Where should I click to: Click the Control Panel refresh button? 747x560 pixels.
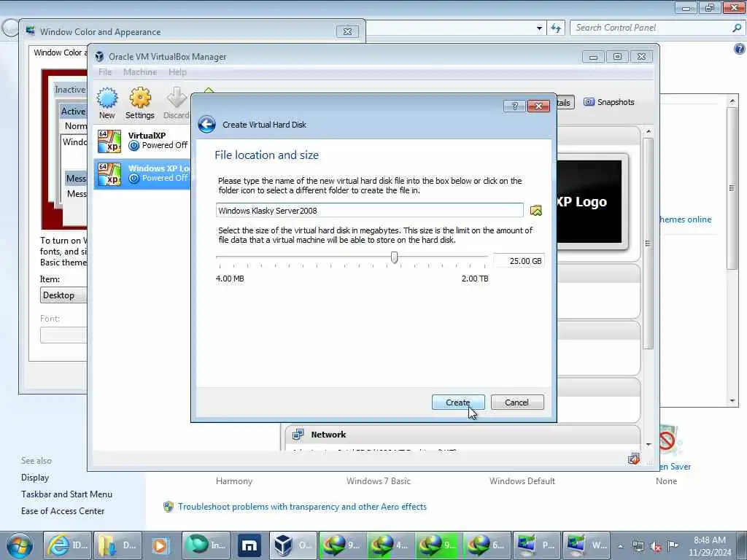[x=556, y=28]
